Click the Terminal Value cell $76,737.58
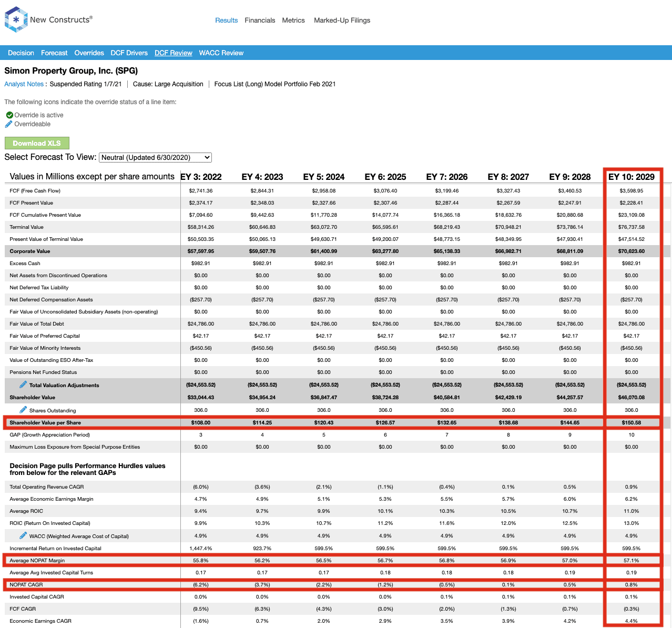This screenshot has height=628, width=672. pyautogui.click(x=632, y=227)
